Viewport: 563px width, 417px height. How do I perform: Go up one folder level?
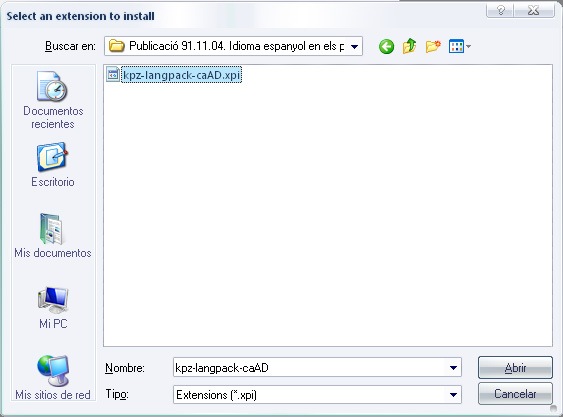(409, 46)
